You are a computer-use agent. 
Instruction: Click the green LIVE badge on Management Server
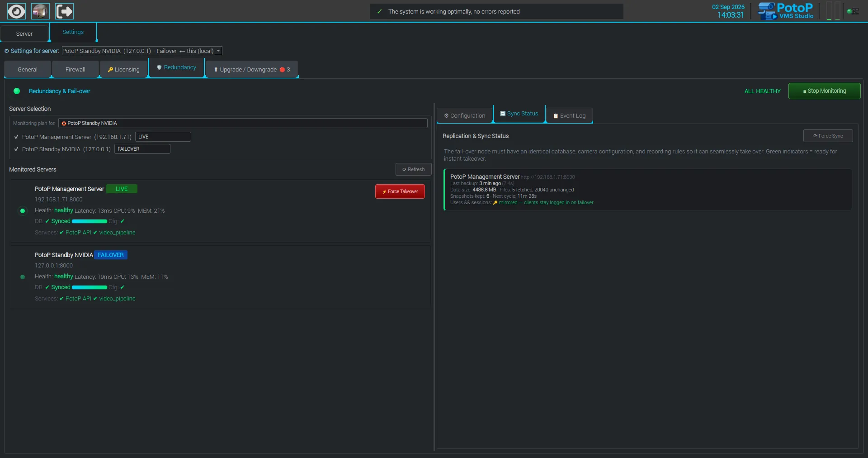tap(122, 189)
